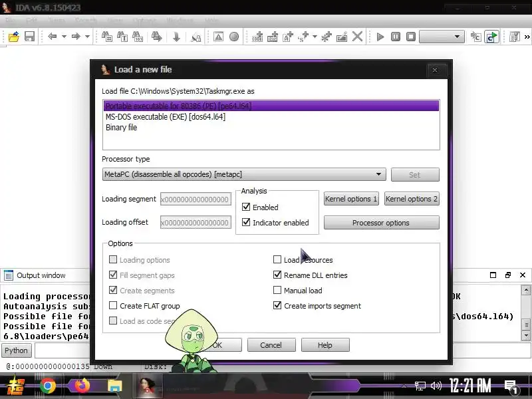Click the convert to CODE icon
Screen dimensions: 532x399
click(x=257, y=37)
